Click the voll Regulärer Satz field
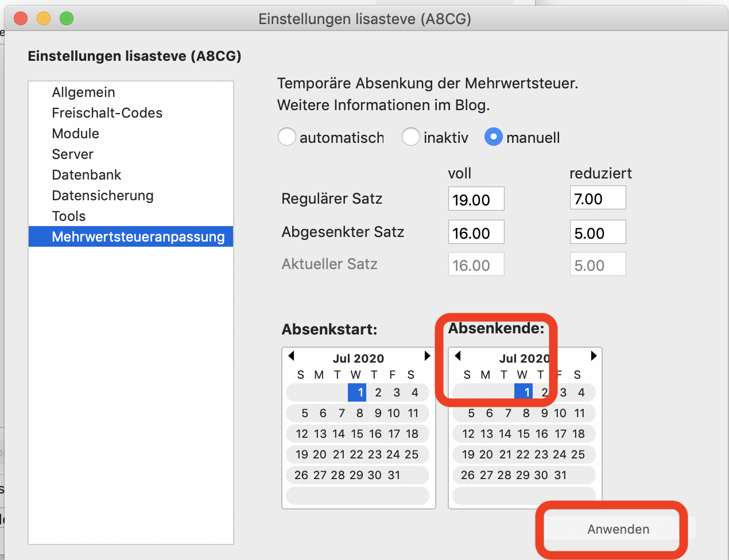 click(x=476, y=199)
